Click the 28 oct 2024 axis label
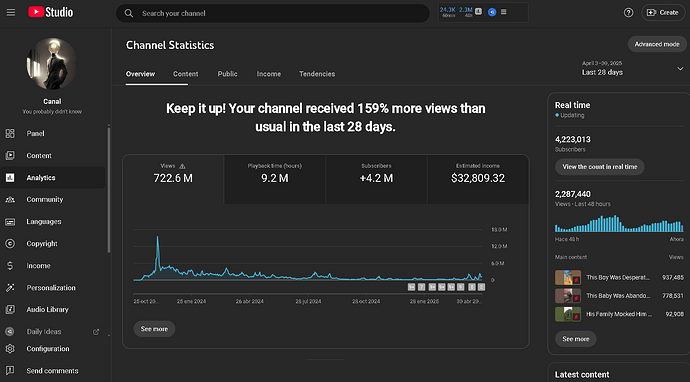The width and height of the screenshot is (690, 382). click(366, 301)
